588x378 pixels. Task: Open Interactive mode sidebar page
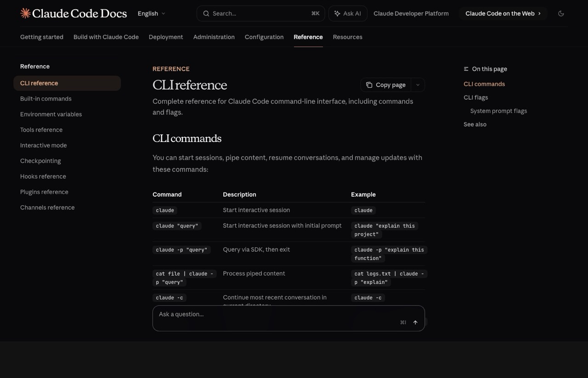click(44, 146)
